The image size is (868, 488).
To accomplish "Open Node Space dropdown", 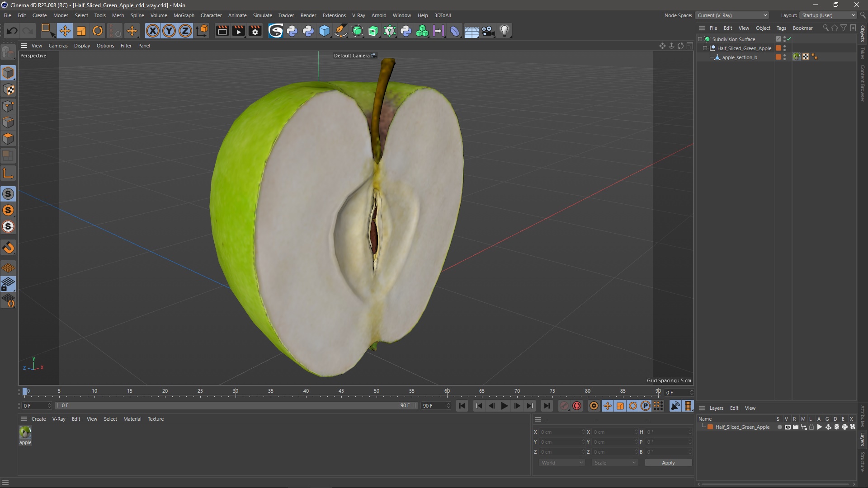I will 732,15.
